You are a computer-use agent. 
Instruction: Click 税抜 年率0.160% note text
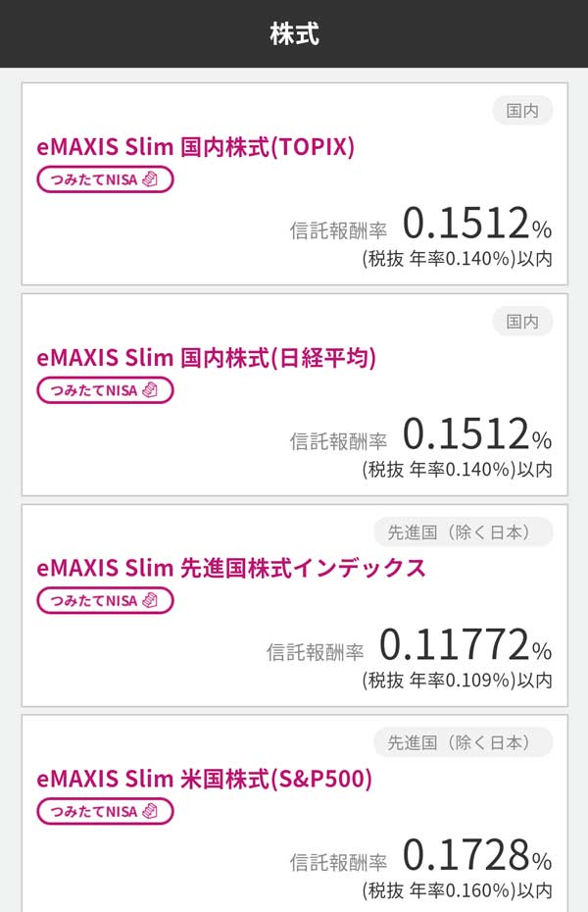(457, 890)
